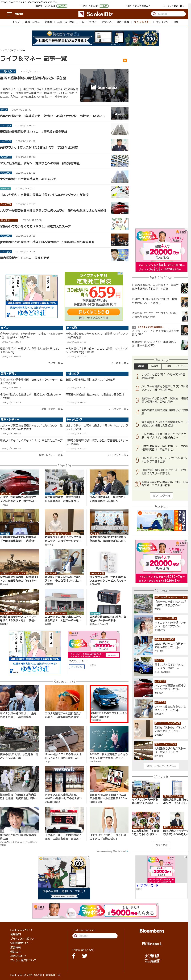Select the 特集 navigation item

coord(176,22)
